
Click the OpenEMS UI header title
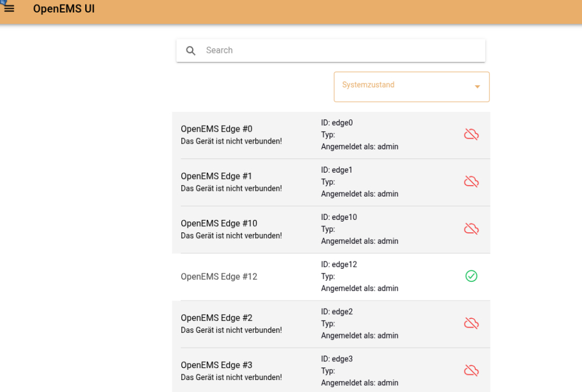pos(64,9)
